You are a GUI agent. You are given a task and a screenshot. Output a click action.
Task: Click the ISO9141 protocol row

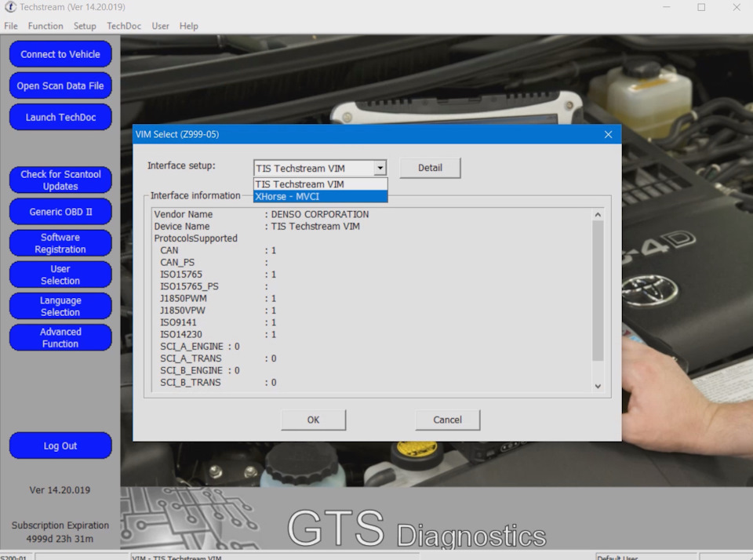[218, 322]
